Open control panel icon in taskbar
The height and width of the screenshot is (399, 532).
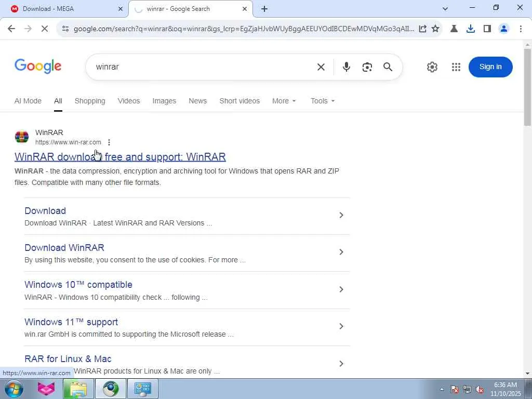142,389
